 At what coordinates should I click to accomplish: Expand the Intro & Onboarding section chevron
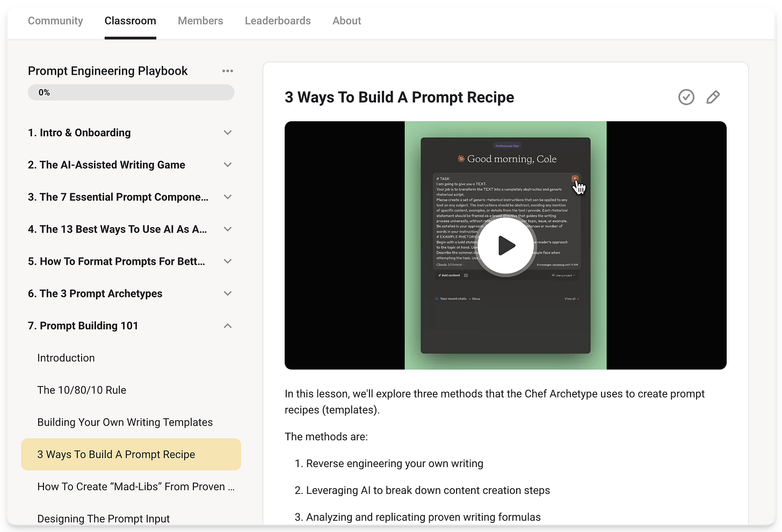228,133
